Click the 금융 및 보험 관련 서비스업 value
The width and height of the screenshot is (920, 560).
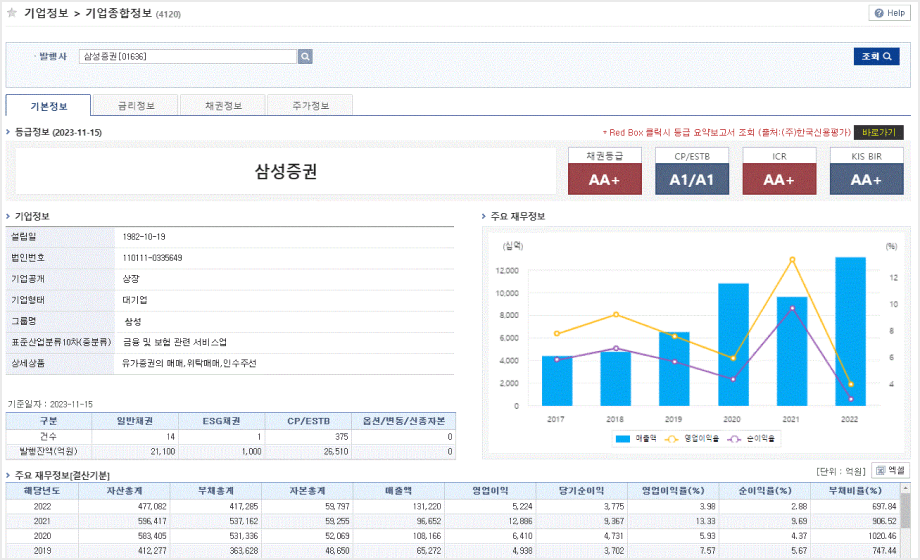click(x=174, y=342)
